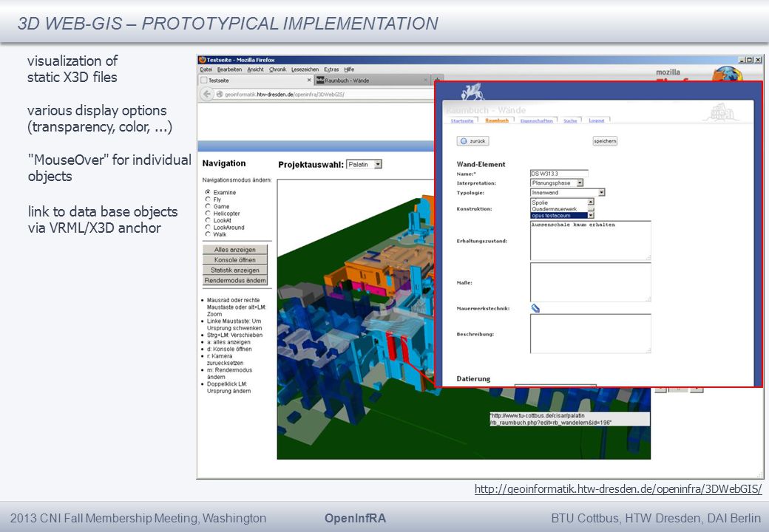The width and height of the screenshot is (769, 532).
Task: Click the Alles anzeigen button
Action: click(x=235, y=249)
